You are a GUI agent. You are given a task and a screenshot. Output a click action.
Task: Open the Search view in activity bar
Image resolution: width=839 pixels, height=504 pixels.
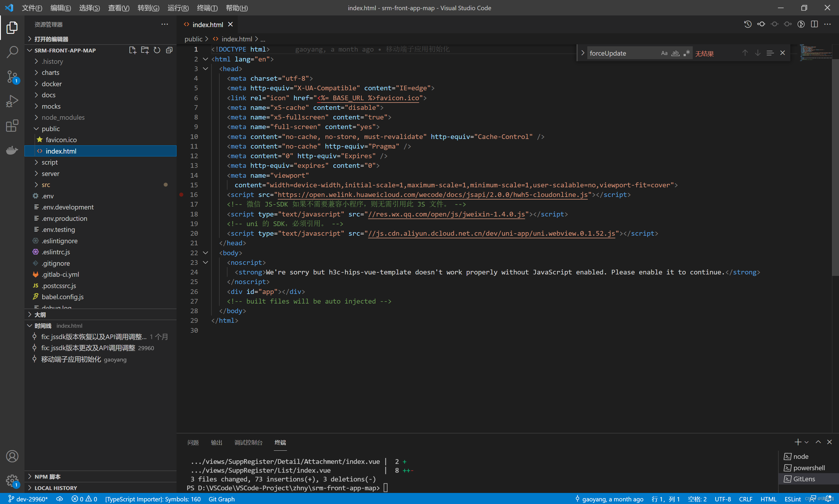(x=12, y=52)
